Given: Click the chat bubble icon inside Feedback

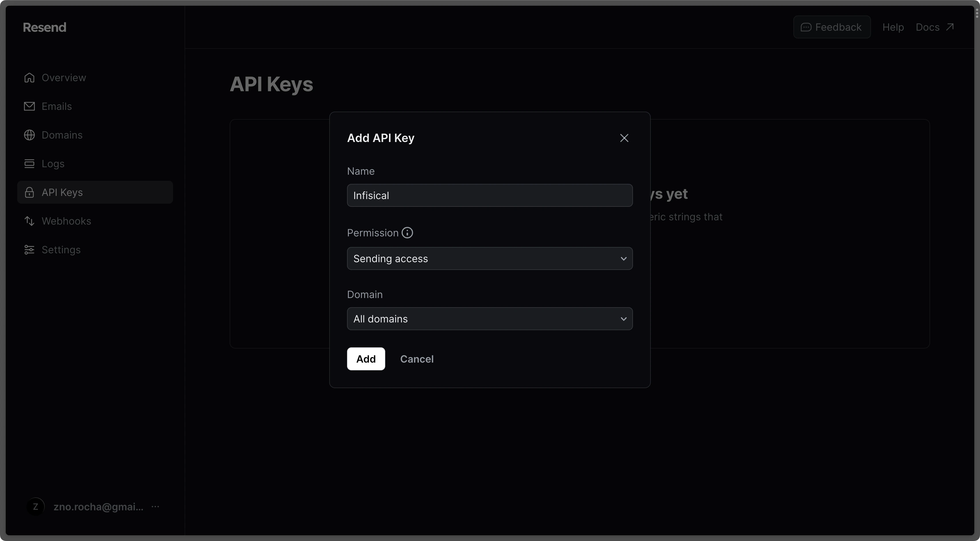Looking at the screenshot, I should point(806,27).
